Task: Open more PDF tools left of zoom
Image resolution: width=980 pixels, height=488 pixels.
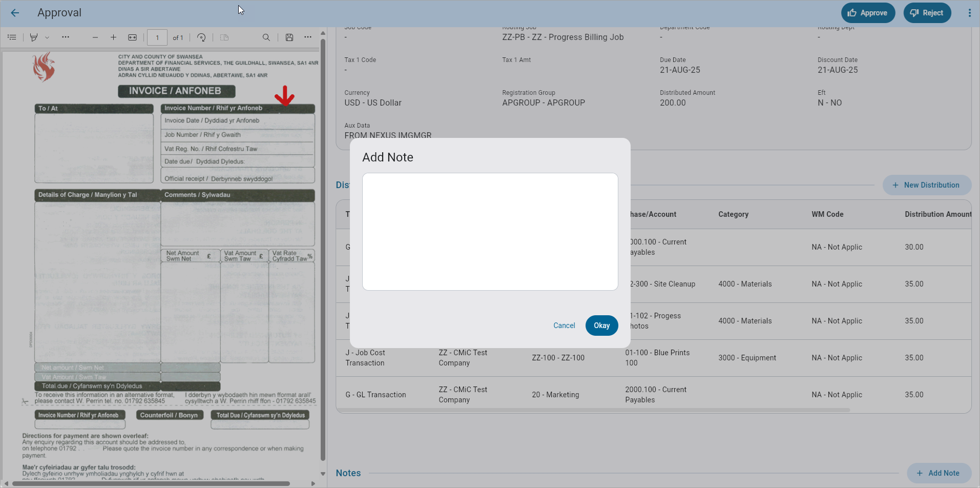Action: 65,37
